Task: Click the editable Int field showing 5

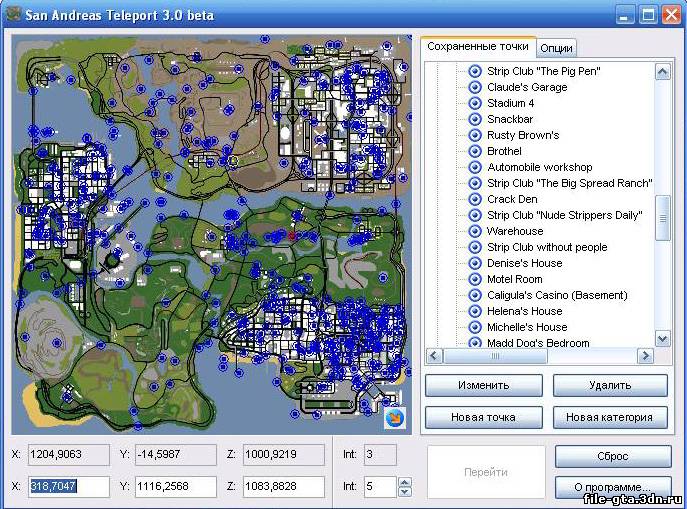Action: (380, 486)
